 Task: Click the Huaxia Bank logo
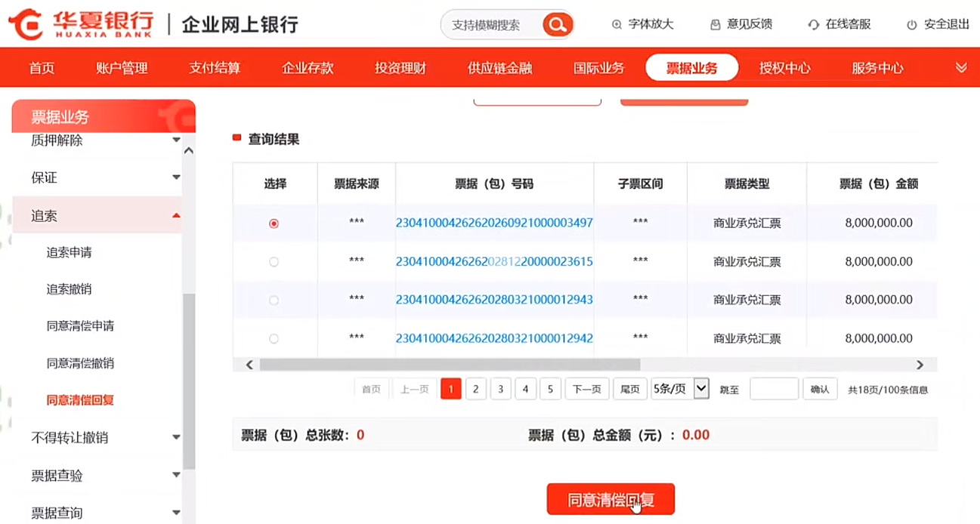(80, 24)
